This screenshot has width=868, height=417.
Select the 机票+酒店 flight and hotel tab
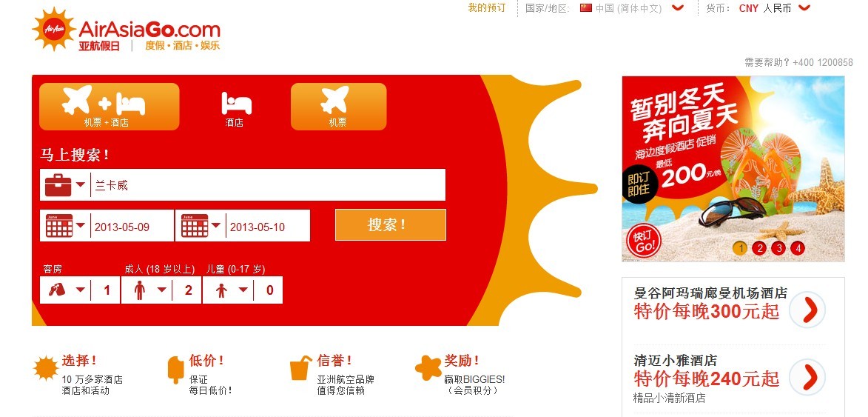click(x=109, y=107)
